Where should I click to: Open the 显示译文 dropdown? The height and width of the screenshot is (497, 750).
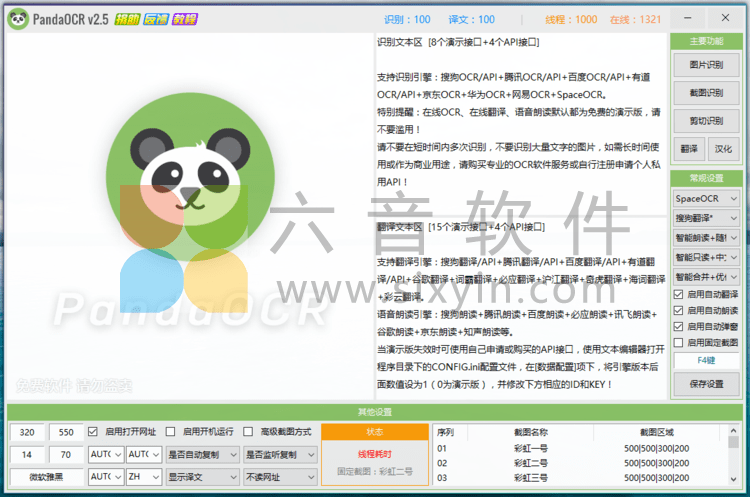point(202,477)
